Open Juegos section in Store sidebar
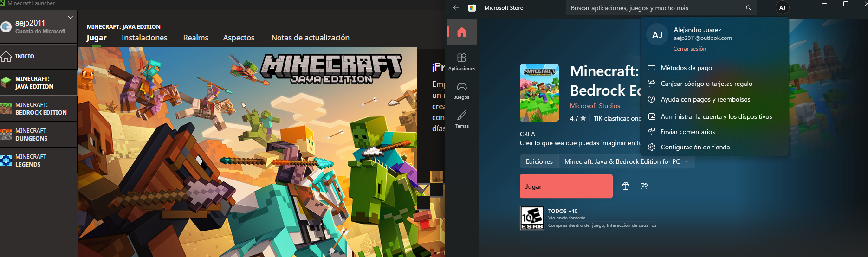The height and width of the screenshot is (257, 868). click(x=462, y=90)
